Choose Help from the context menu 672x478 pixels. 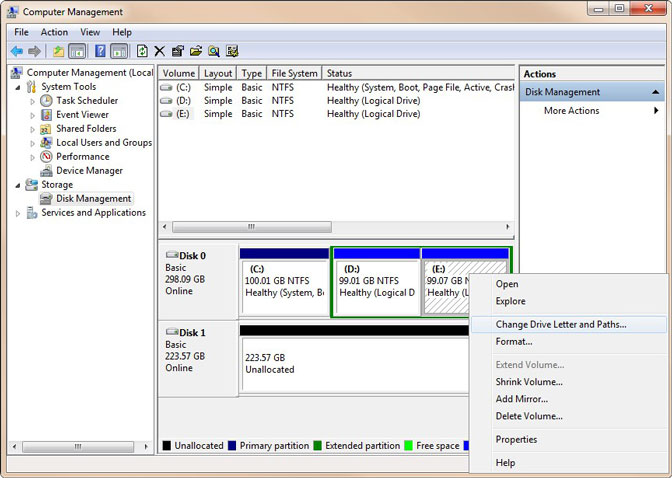point(568,463)
